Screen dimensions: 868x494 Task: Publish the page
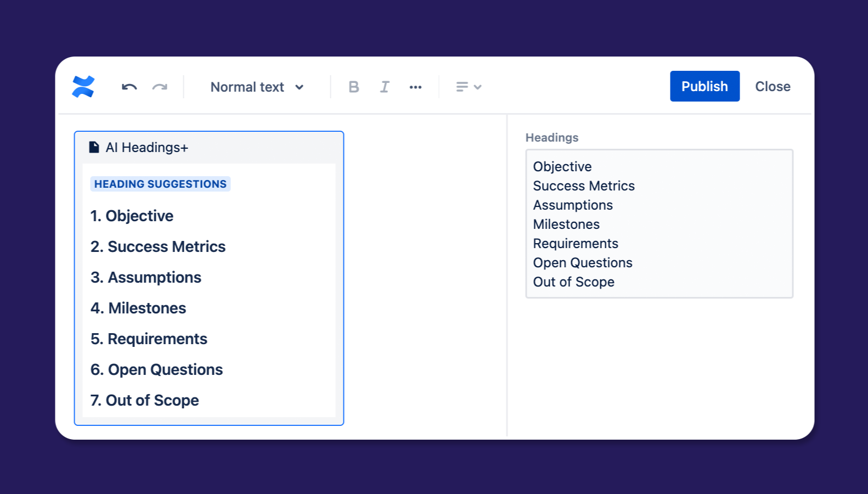click(x=704, y=86)
